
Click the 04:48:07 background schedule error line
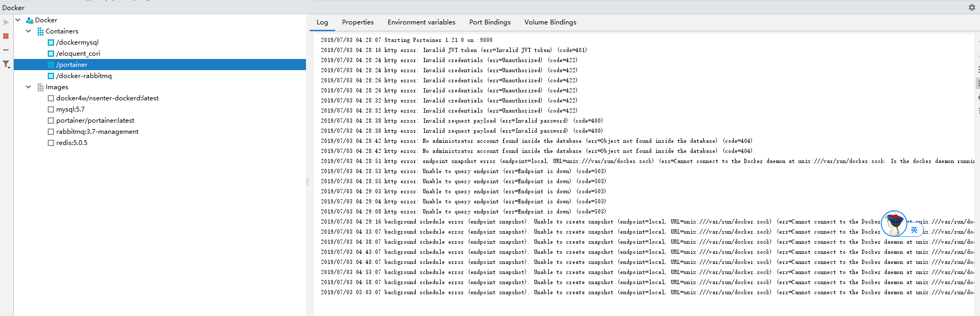coord(647,262)
